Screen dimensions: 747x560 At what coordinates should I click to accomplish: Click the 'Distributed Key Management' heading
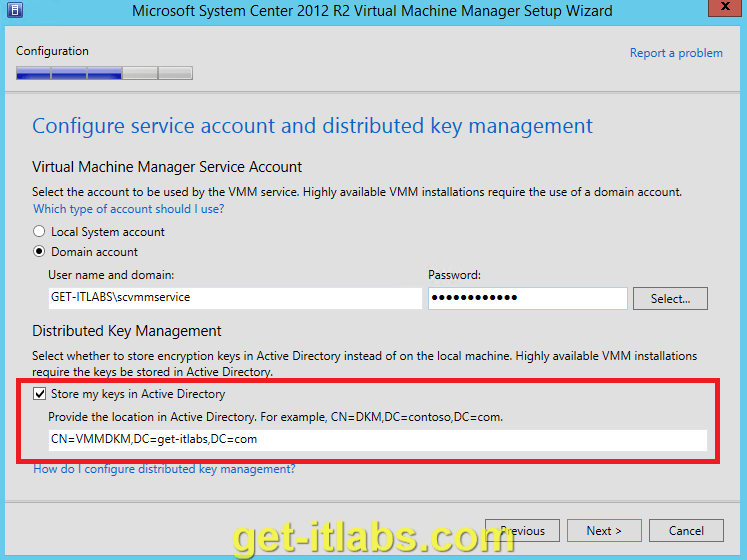[x=127, y=331]
